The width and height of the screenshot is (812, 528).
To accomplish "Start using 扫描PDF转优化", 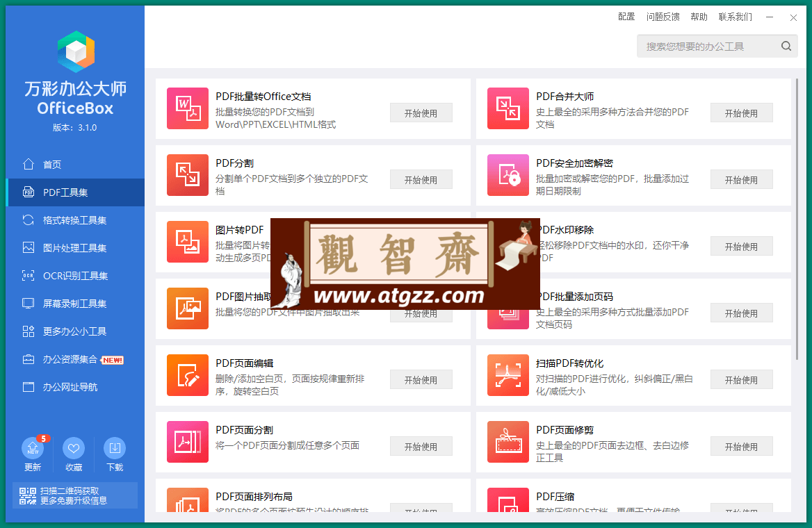I will pyautogui.click(x=742, y=380).
